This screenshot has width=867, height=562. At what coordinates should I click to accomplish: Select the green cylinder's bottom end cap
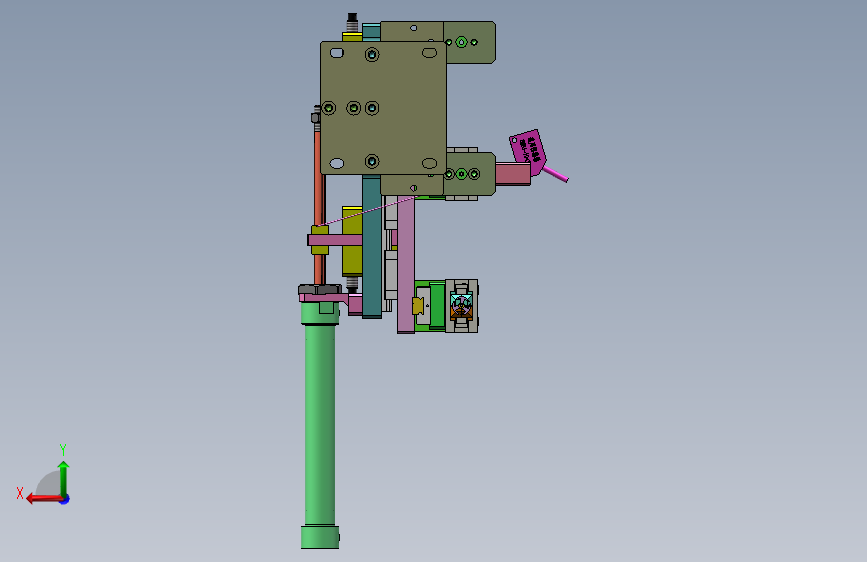[x=320, y=537]
